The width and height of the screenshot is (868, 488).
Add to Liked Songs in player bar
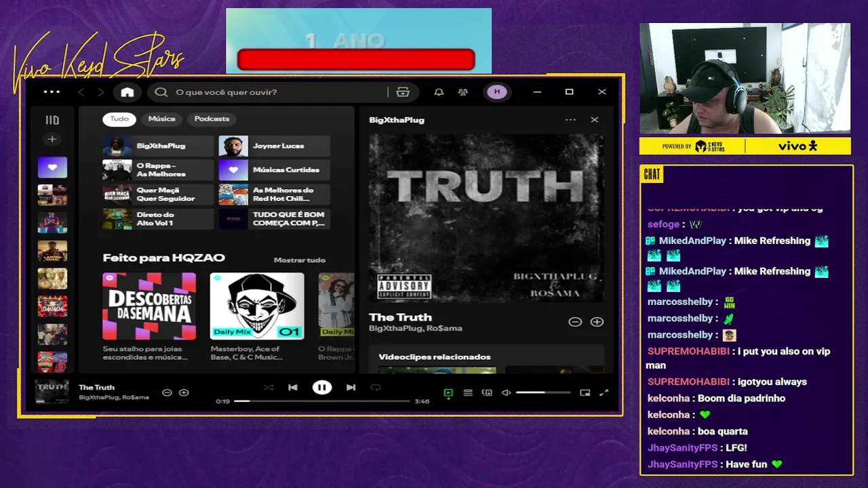tap(184, 392)
